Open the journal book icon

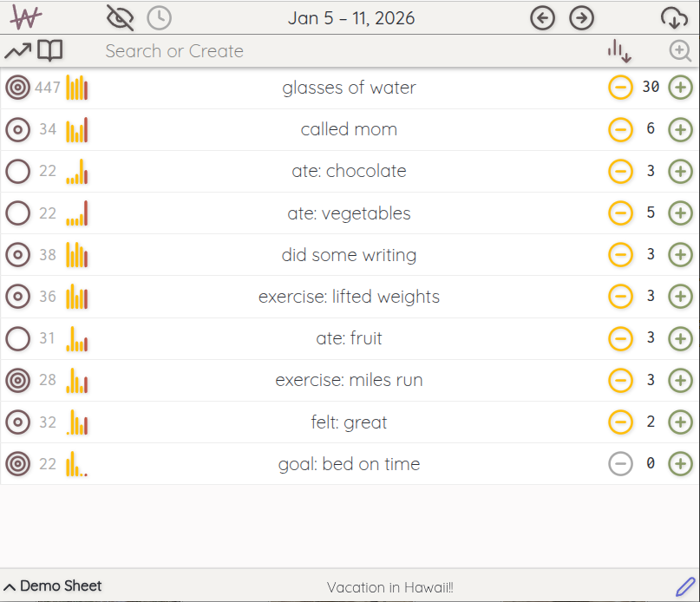[50, 51]
